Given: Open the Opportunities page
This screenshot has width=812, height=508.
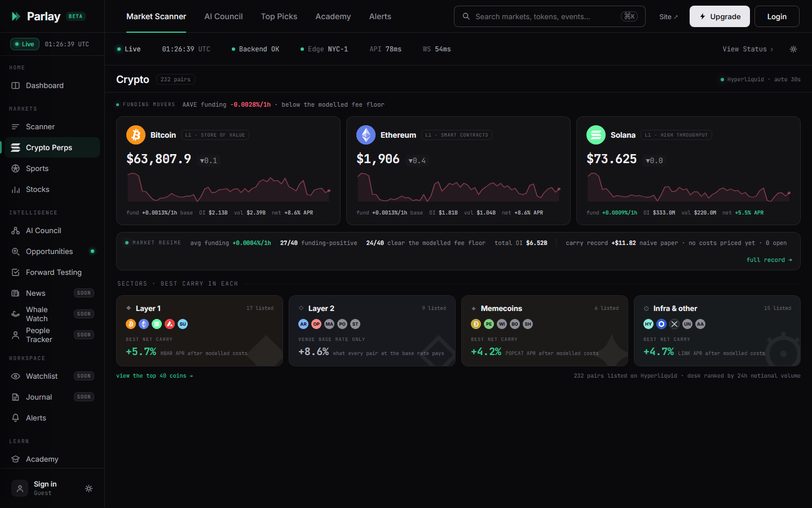Looking at the screenshot, I should pos(52,252).
